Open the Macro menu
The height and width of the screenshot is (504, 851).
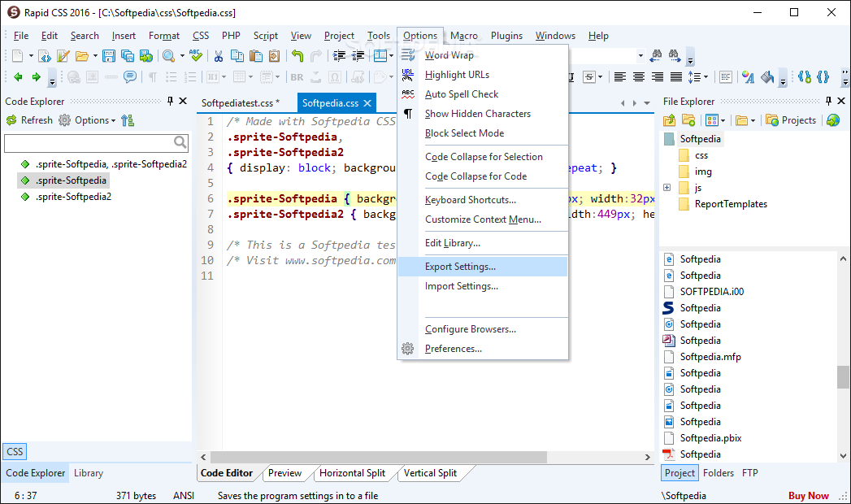(464, 36)
